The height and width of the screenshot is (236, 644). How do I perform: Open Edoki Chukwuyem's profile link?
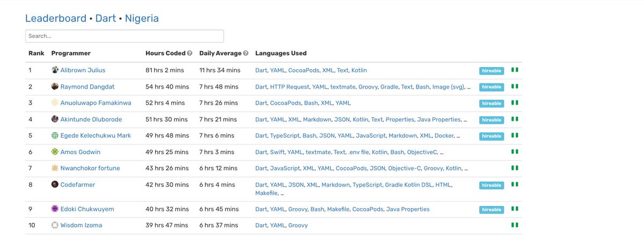coord(87,209)
